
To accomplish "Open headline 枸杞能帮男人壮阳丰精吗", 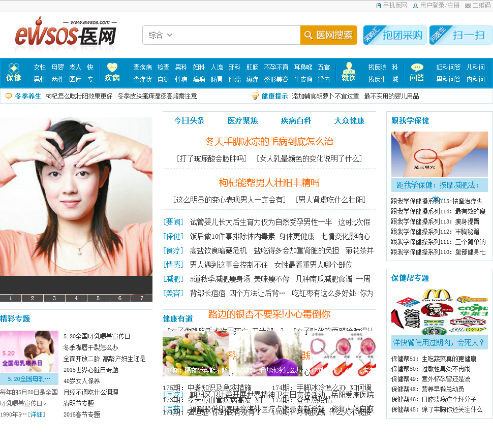I will pos(269,183).
